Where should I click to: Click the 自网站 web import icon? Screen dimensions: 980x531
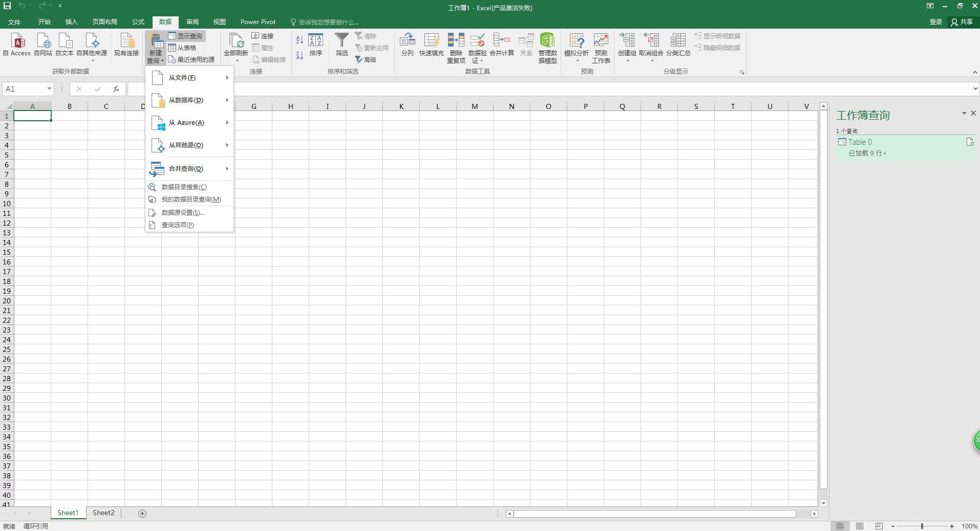[43, 45]
